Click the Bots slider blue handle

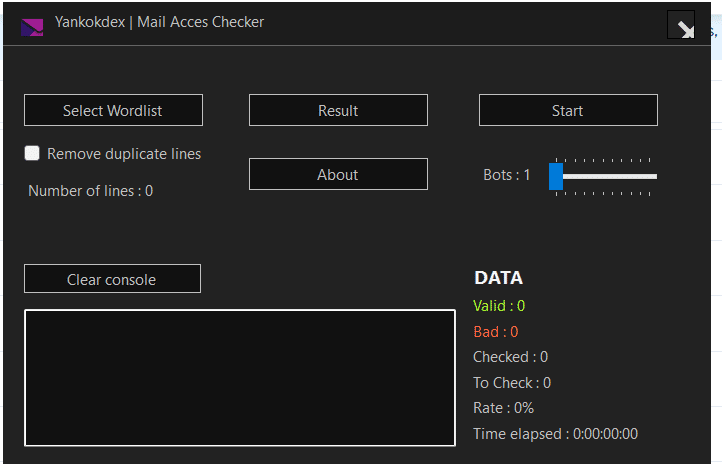point(556,176)
